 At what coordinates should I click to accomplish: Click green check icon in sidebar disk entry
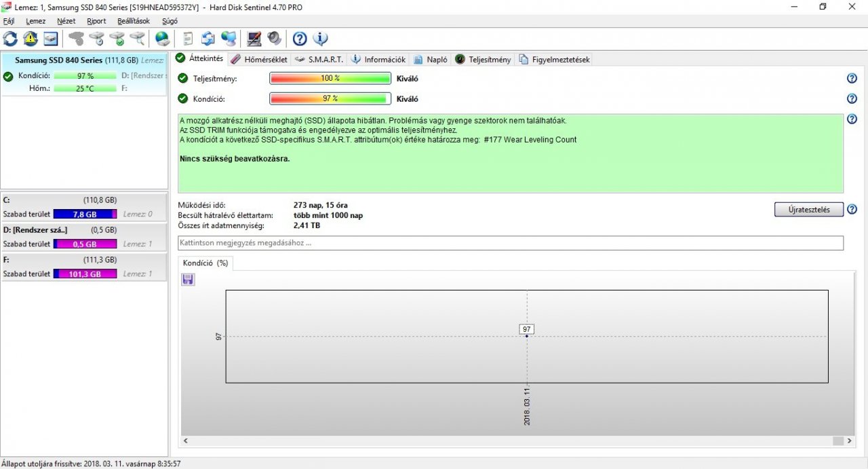8,76
